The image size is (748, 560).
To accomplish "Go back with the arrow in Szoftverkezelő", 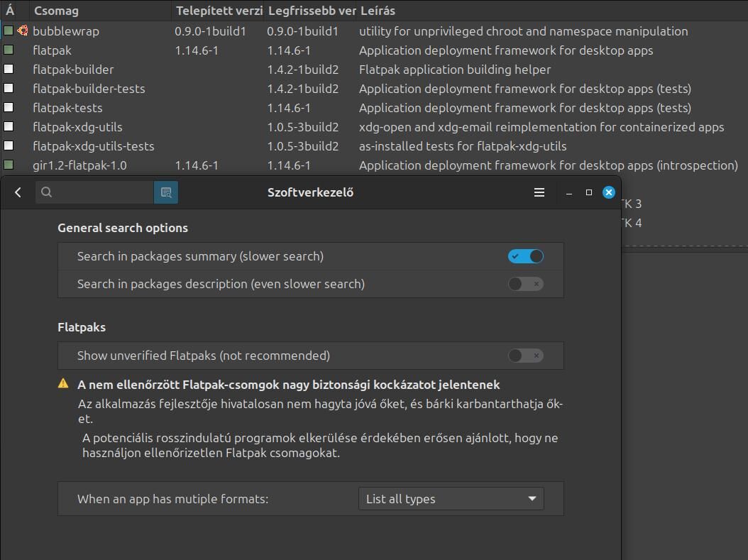I will (x=18, y=192).
